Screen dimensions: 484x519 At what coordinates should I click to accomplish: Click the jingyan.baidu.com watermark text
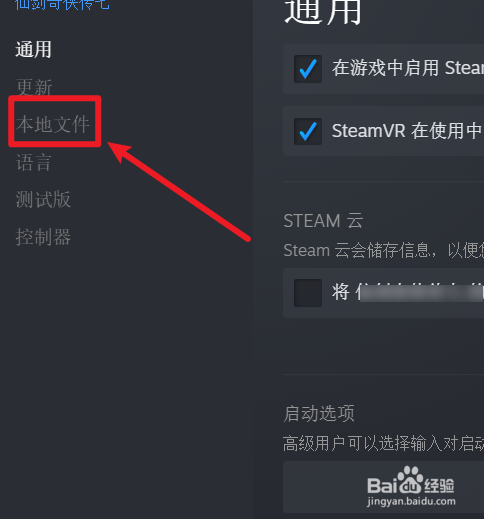click(411, 501)
